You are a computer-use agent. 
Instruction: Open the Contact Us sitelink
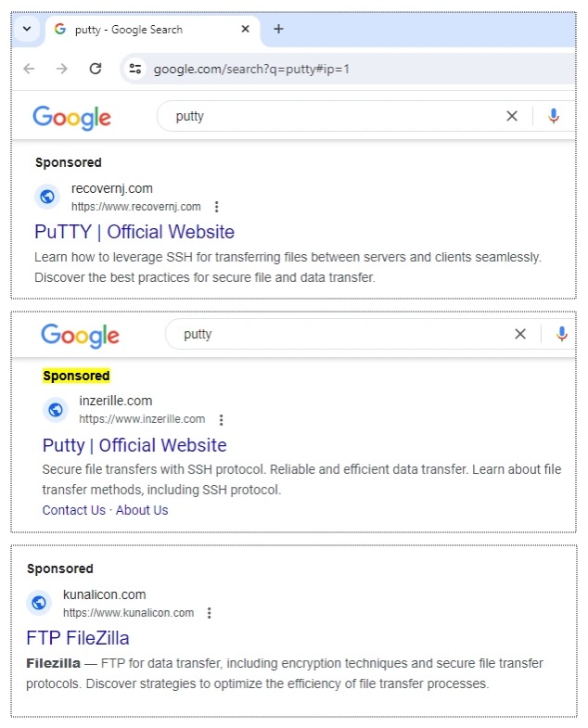point(74,510)
